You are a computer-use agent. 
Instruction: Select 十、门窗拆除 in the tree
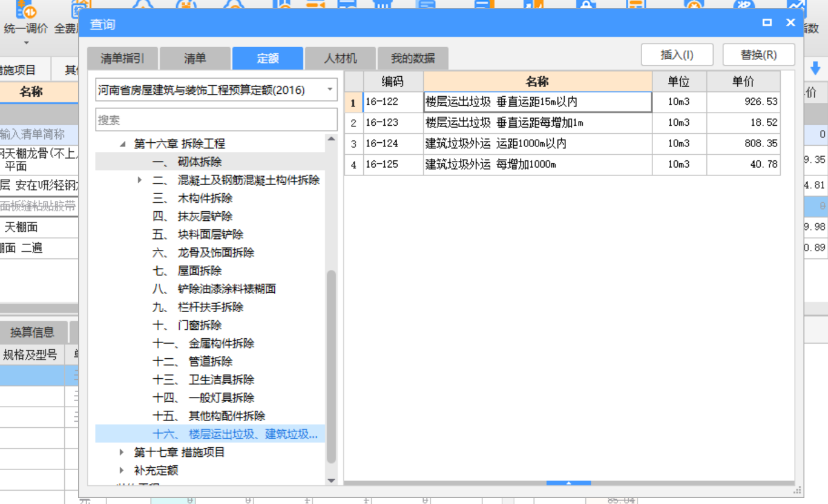[x=187, y=325]
